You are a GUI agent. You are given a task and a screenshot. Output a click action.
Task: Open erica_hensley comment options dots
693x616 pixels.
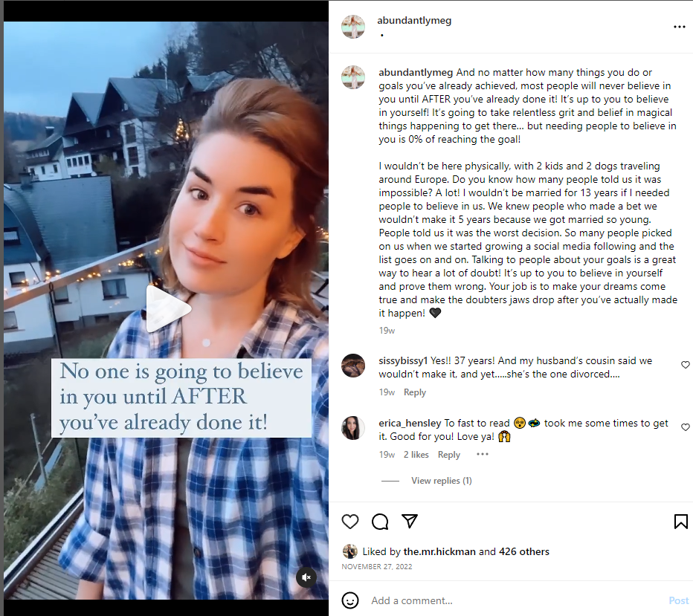(x=483, y=454)
